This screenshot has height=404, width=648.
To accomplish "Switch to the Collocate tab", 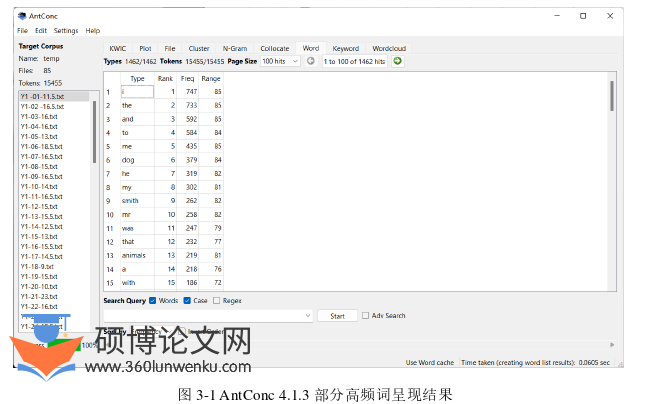I will [x=274, y=48].
